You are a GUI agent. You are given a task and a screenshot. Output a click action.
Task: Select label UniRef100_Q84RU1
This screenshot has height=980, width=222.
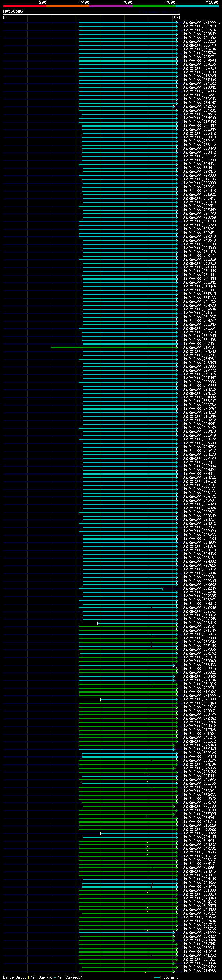point(199,110)
